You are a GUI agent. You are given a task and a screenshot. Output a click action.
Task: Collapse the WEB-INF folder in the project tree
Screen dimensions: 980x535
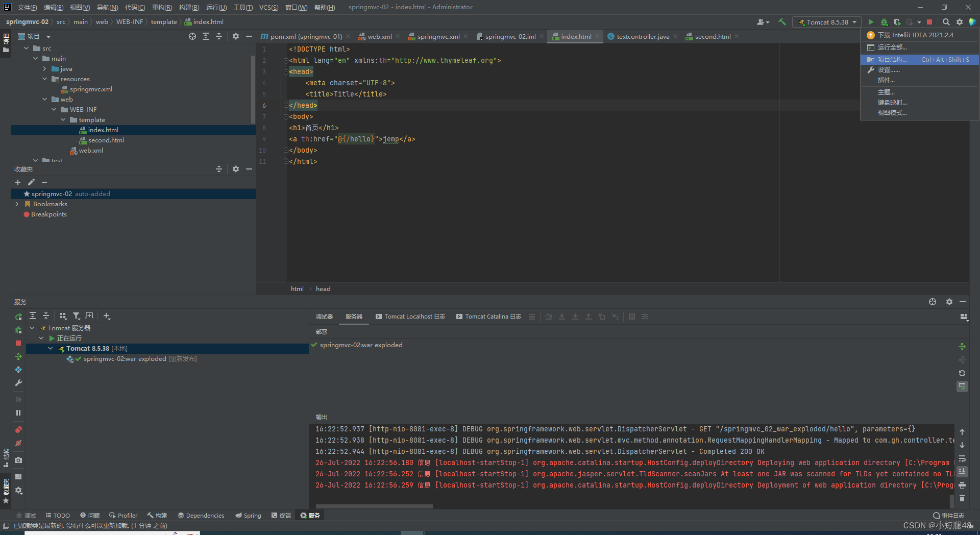coord(54,109)
